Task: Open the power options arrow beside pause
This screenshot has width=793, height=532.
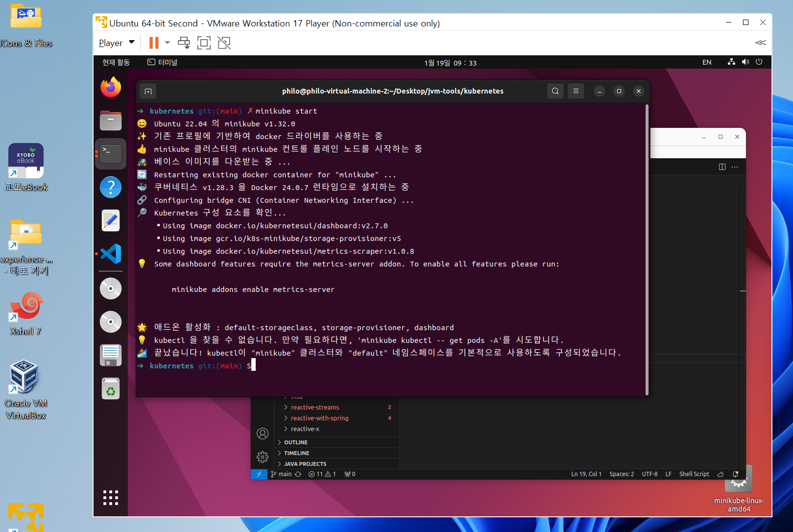Action: click(x=168, y=43)
